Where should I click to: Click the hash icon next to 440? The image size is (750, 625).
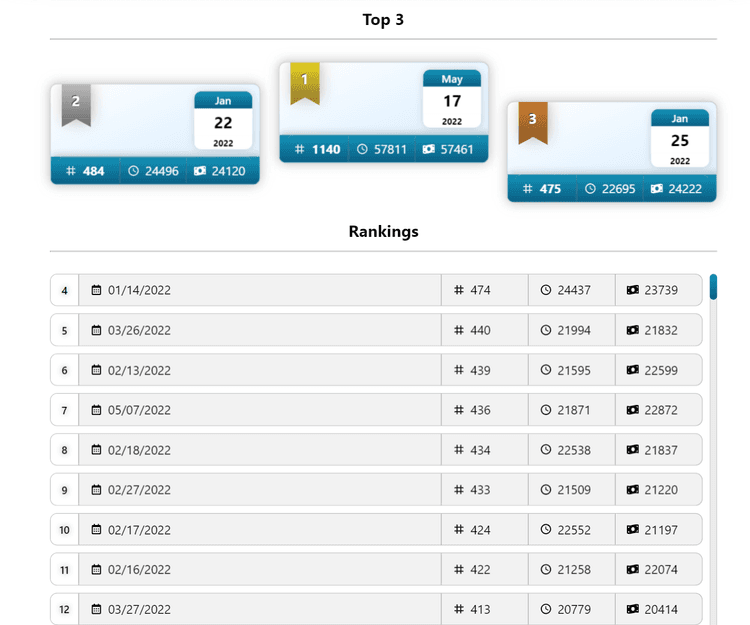pos(458,330)
